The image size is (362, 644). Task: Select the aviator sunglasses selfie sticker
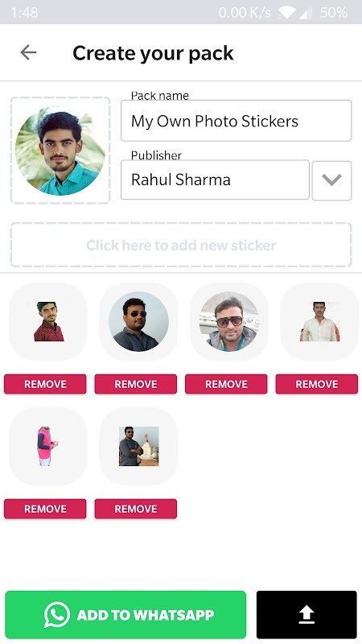pos(229,321)
